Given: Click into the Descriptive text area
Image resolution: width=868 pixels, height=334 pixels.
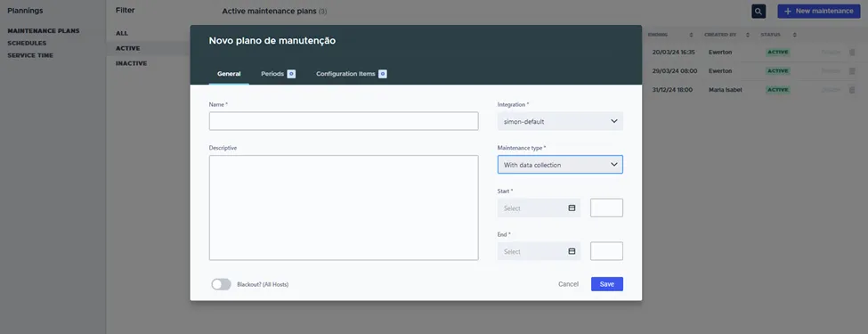Looking at the screenshot, I should pyautogui.click(x=344, y=208).
